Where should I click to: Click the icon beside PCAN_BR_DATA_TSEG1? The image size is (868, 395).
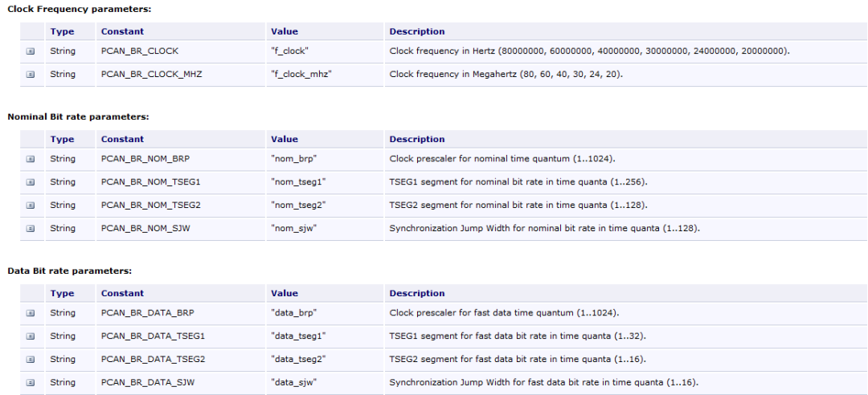pos(31,336)
